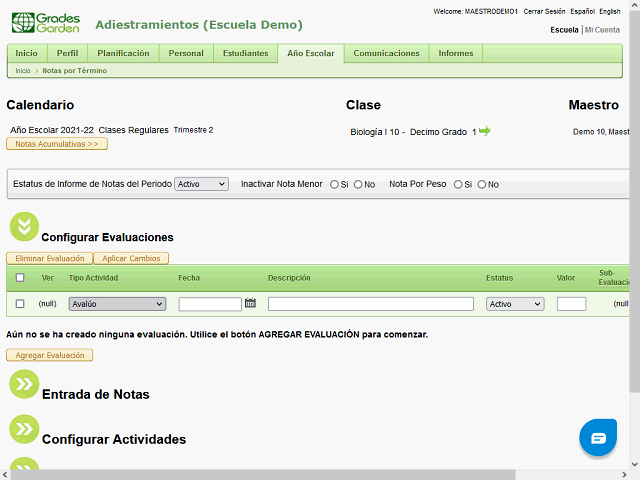Select No for Inactivar Nota Menor

tap(358, 184)
